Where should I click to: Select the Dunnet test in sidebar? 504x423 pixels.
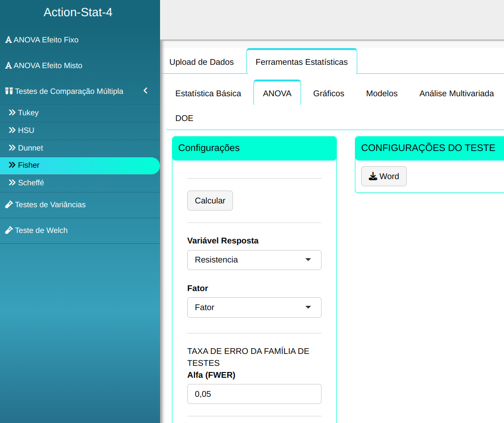click(30, 148)
